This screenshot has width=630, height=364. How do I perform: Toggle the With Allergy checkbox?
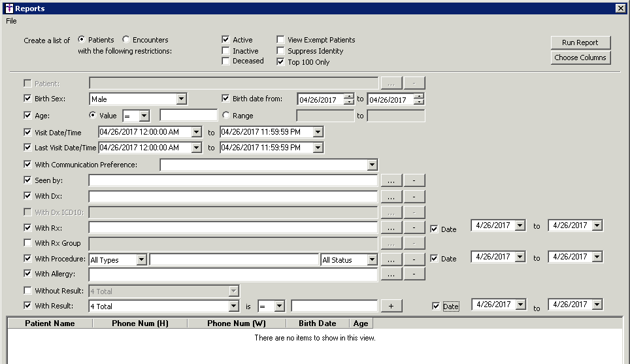pos(27,274)
